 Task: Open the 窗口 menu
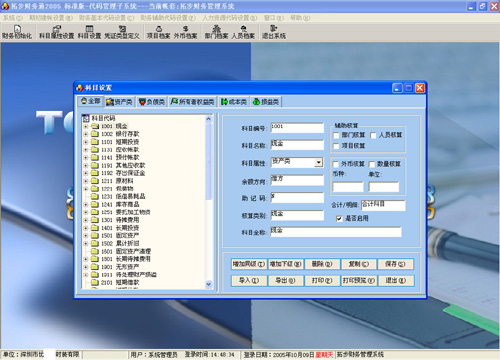click(x=274, y=18)
